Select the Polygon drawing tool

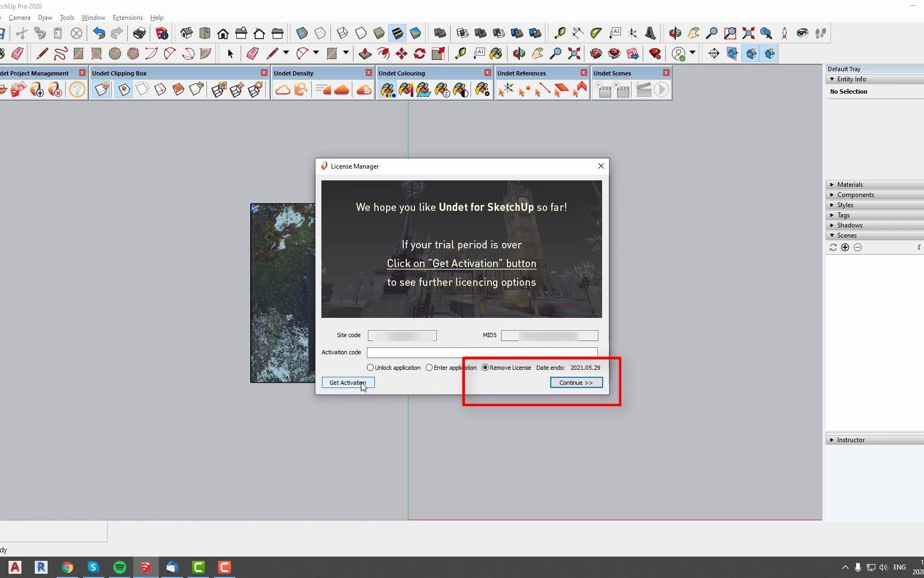(133, 54)
